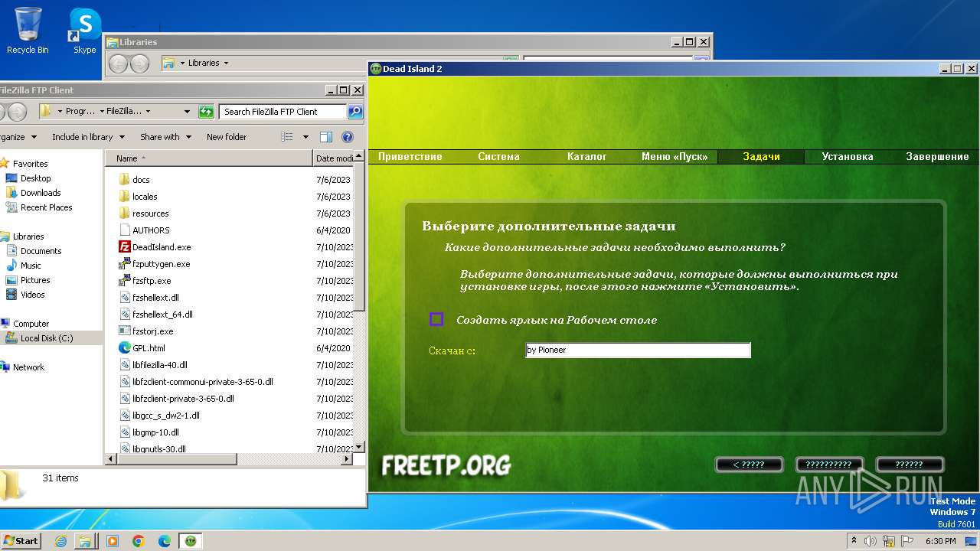Open Music library in navigation pane

31,266
